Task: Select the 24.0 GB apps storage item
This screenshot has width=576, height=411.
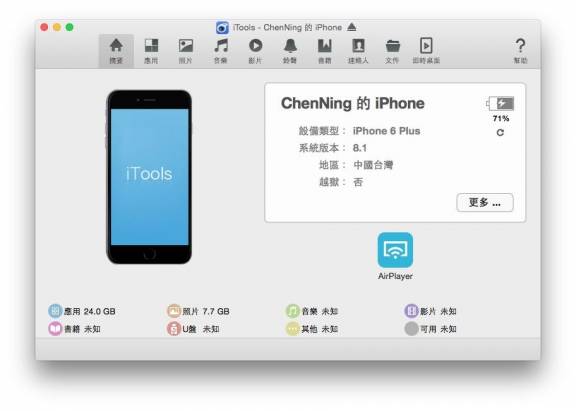Action: click(x=82, y=311)
